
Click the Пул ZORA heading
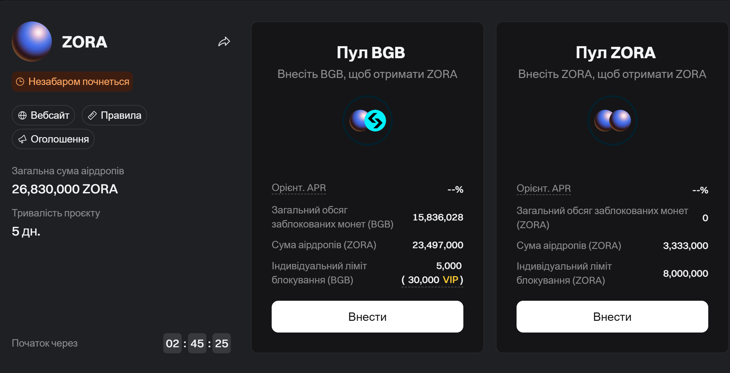(x=615, y=53)
